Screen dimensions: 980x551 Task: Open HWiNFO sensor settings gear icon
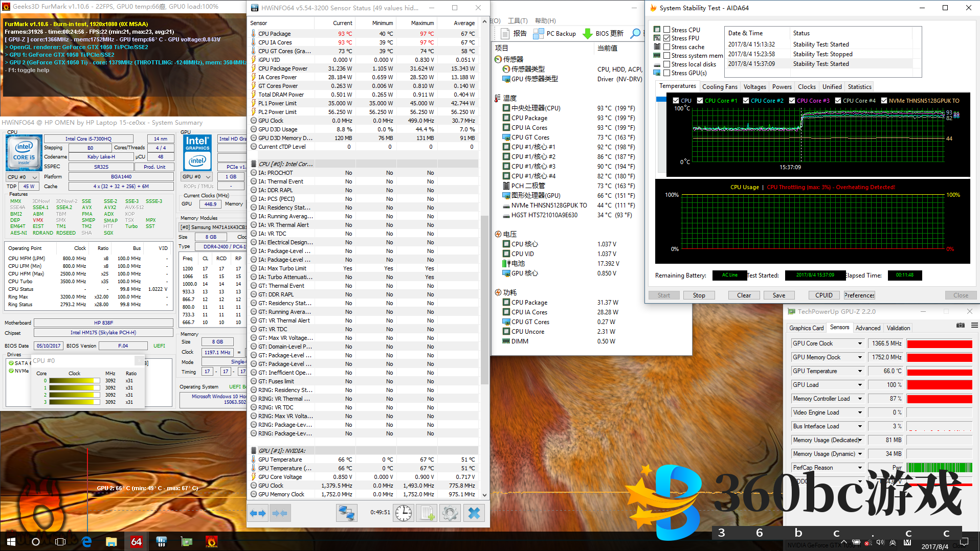click(450, 513)
